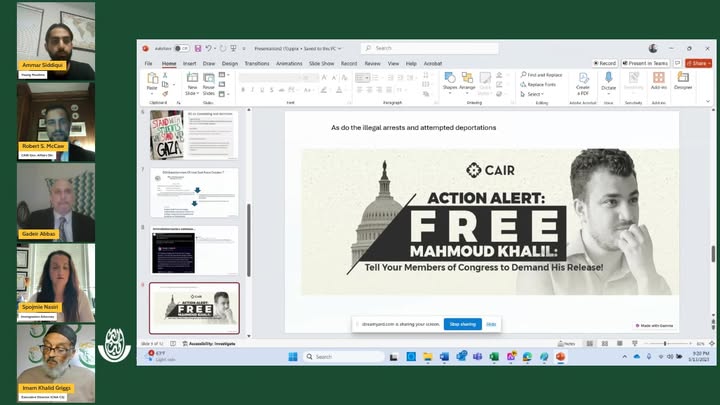Viewport: 720px width, 405px height.
Task: Click the PowerPoint search box
Action: click(430, 48)
